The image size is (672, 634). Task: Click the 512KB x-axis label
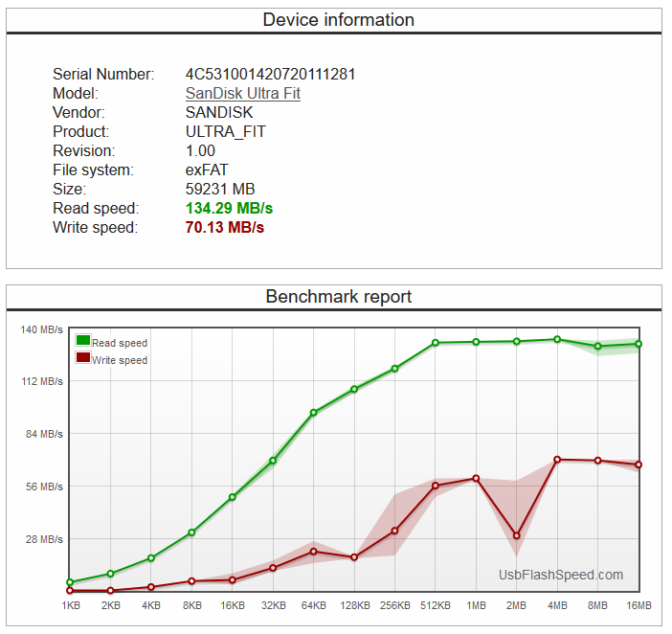pos(436,605)
